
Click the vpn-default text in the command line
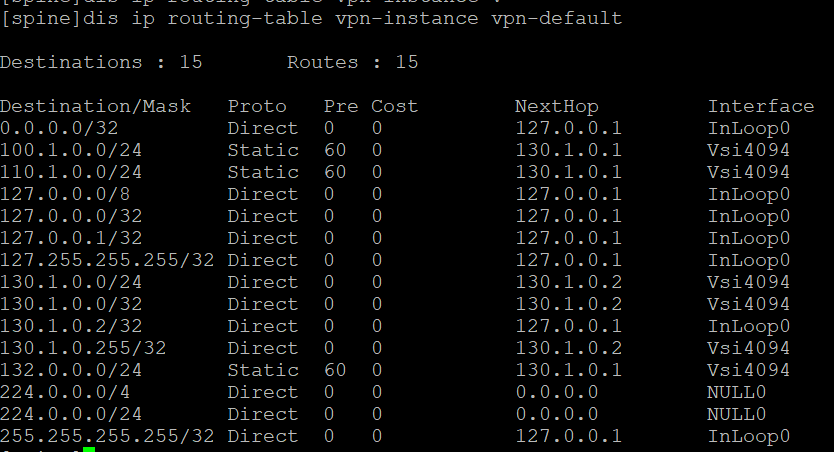click(x=556, y=19)
